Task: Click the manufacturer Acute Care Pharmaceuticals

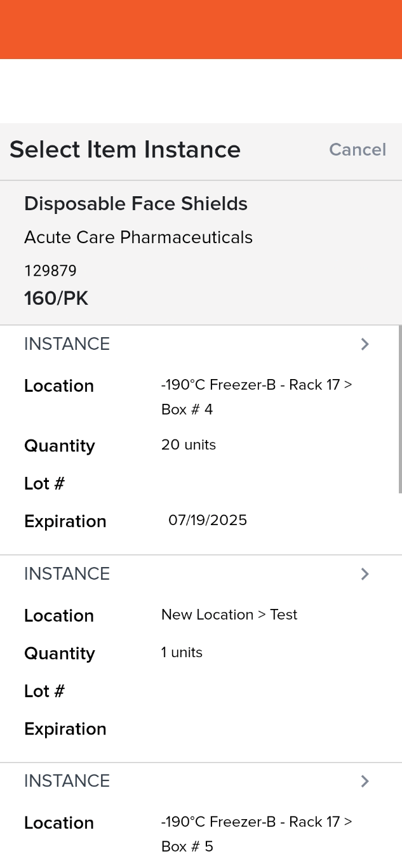Action: 138,237
